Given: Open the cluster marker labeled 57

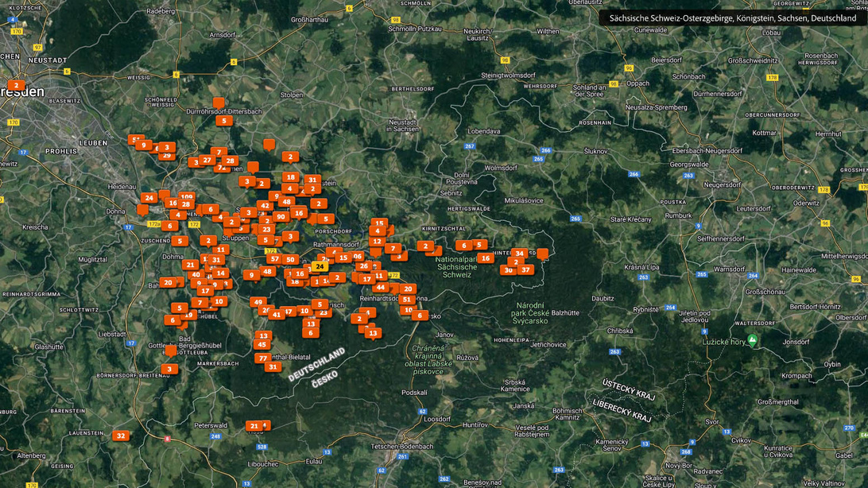Looking at the screenshot, I should (x=274, y=259).
